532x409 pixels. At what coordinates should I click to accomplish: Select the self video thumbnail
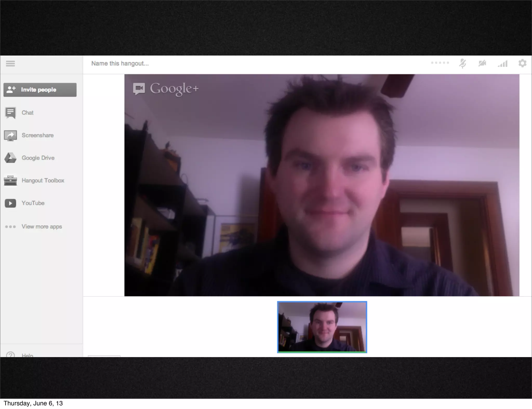[322, 327]
